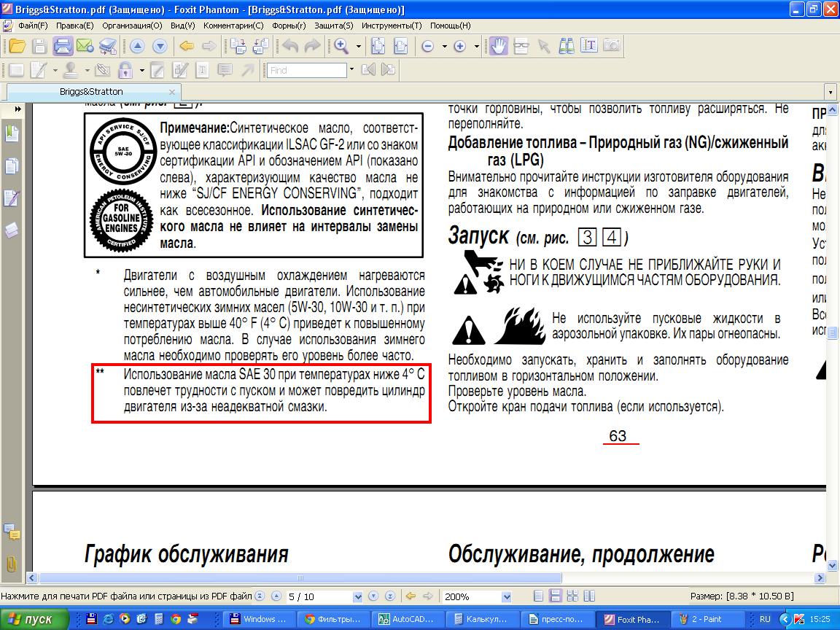This screenshot has height=630, width=840.
Task: Select the text selection tool
Action: coord(589,46)
